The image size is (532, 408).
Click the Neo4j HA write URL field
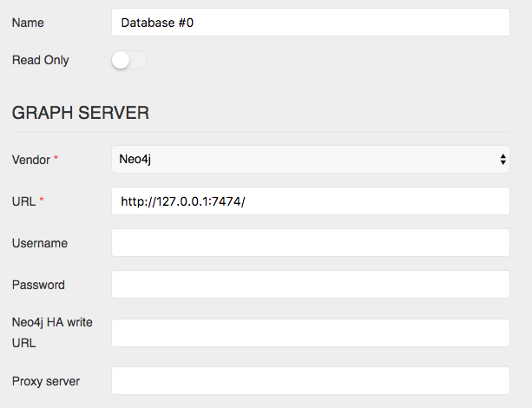(311, 332)
